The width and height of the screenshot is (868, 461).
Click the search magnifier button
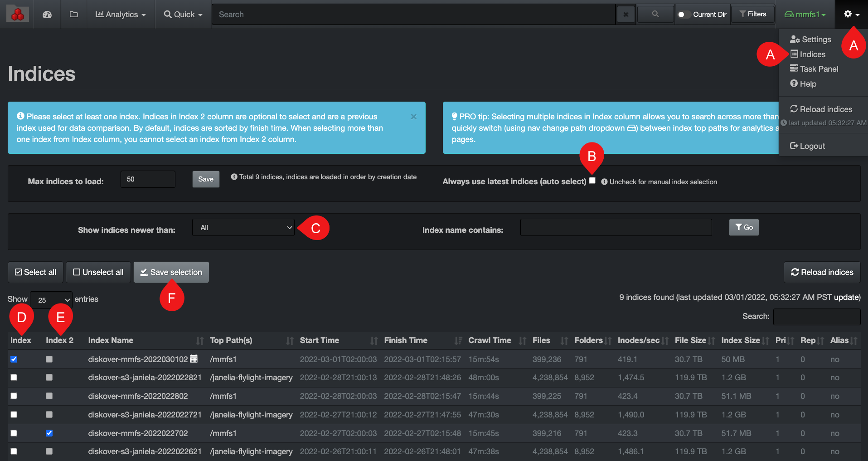pyautogui.click(x=655, y=14)
